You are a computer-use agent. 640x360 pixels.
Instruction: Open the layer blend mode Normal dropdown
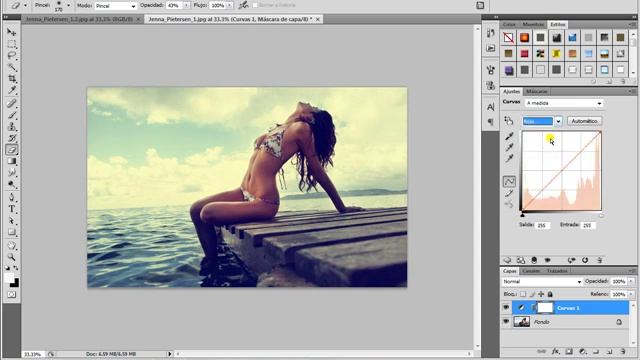click(542, 282)
